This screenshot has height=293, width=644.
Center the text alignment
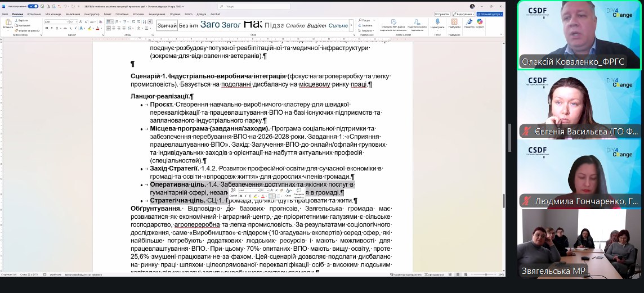click(114, 28)
